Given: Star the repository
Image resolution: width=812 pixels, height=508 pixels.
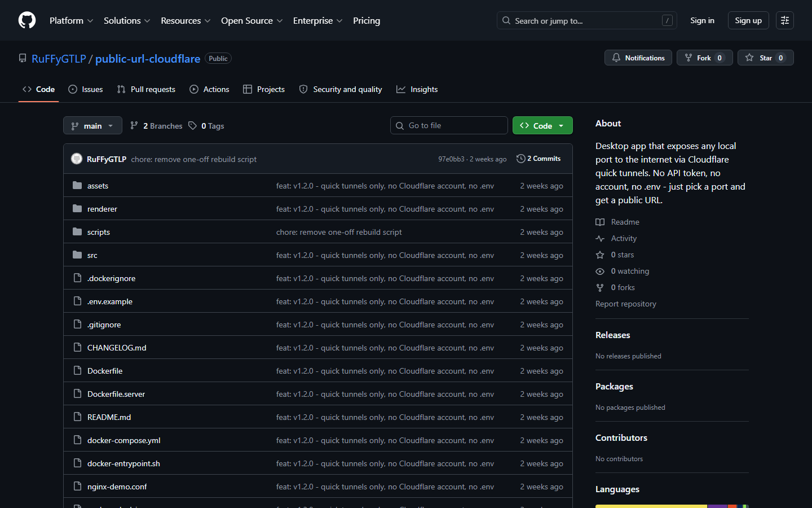Looking at the screenshot, I should [766, 58].
